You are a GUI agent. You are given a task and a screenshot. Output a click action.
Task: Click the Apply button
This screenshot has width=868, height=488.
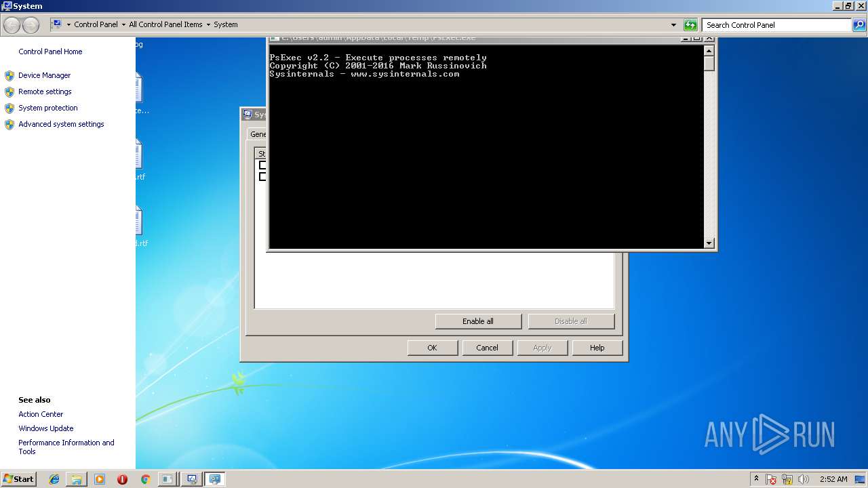(x=542, y=348)
